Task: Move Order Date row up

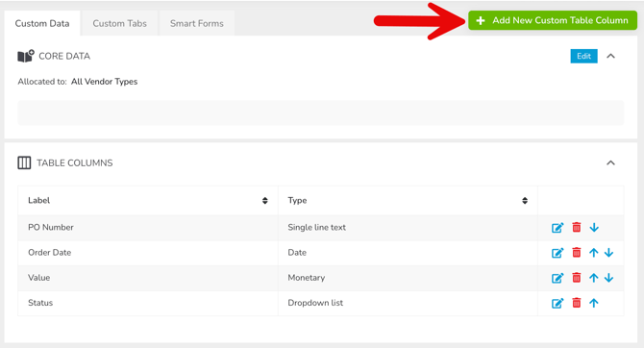Action: [593, 253]
